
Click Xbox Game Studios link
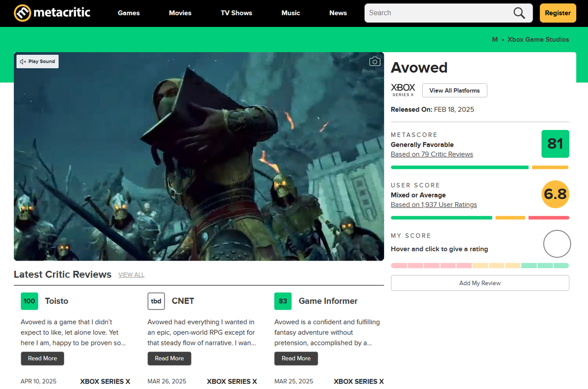539,39
